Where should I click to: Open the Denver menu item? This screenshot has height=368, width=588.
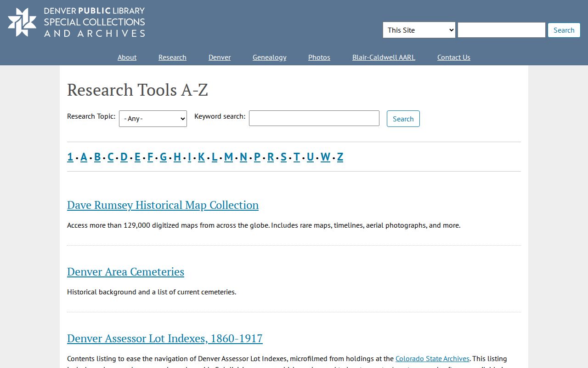220,57
